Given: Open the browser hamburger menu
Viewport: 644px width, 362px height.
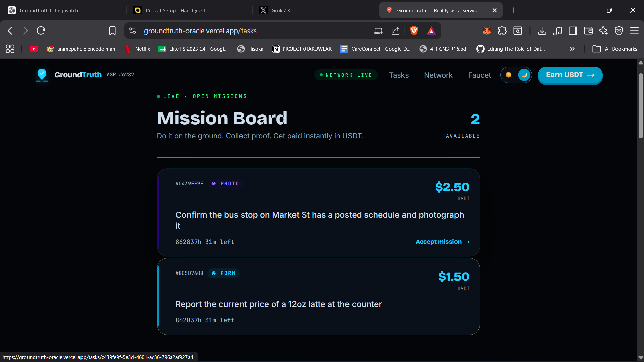Looking at the screenshot, I should tap(634, 31).
